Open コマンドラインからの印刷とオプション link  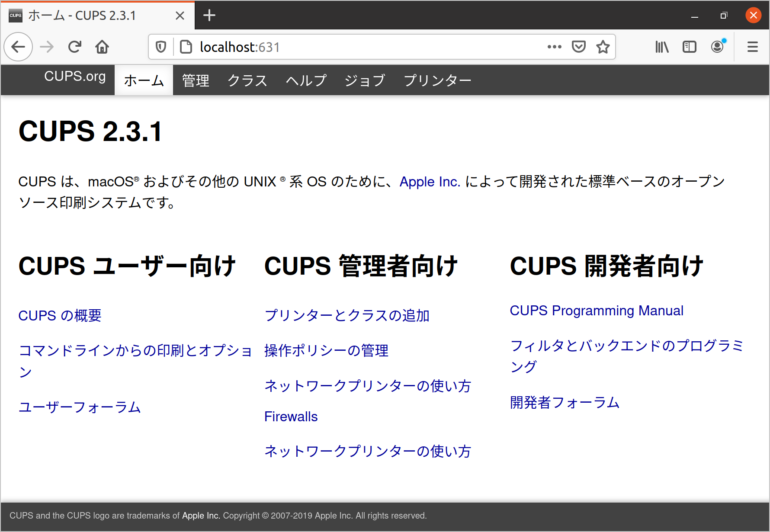(x=135, y=361)
